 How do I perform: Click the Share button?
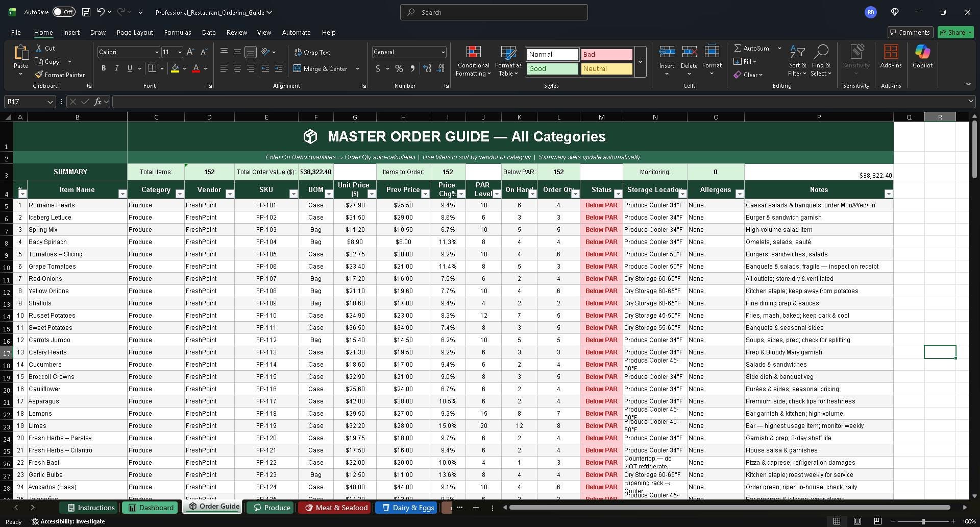[955, 32]
